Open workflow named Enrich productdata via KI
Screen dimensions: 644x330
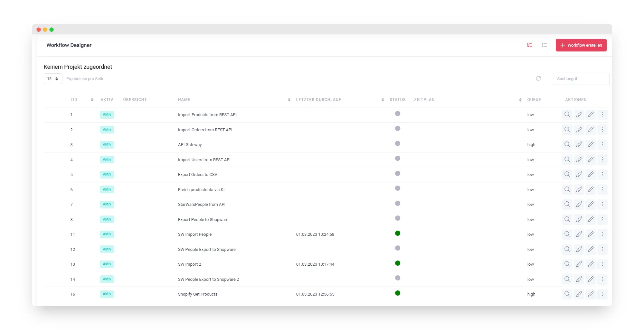tap(201, 189)
